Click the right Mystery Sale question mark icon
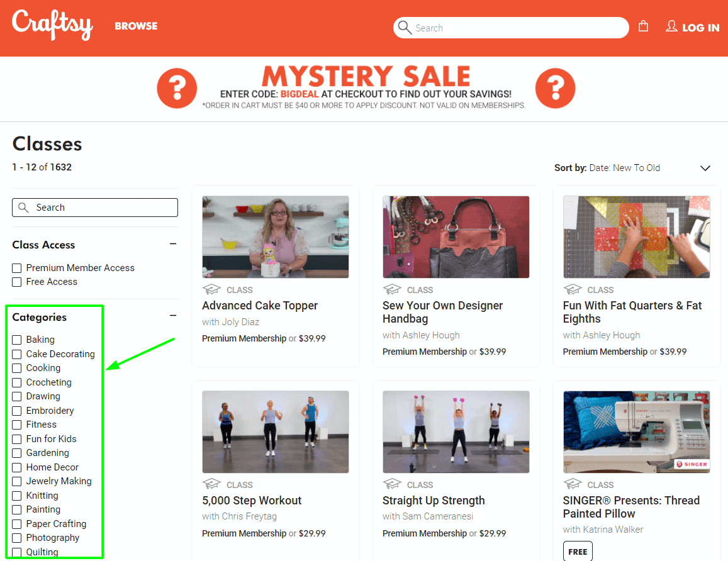Screen dimensions: 728x561 click(555, 88)
